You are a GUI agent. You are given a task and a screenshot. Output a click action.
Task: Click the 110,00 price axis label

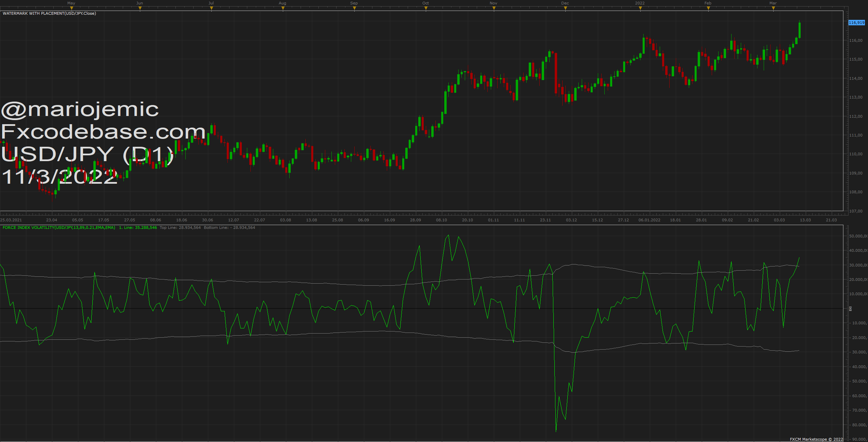click(x=856, y=154)
